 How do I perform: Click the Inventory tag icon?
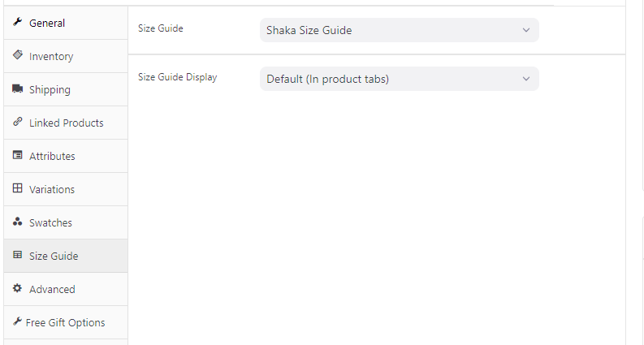tap(17, 55)
